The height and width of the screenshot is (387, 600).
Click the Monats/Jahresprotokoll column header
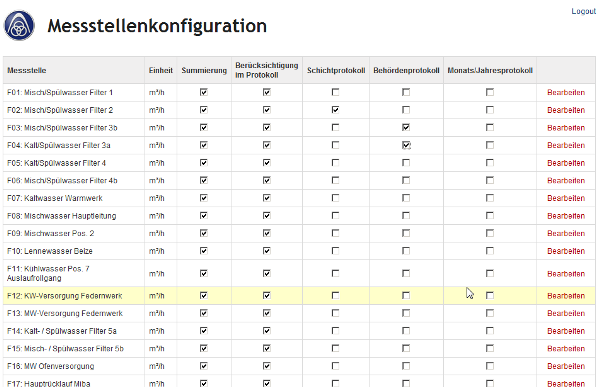[x=490, y=70]
